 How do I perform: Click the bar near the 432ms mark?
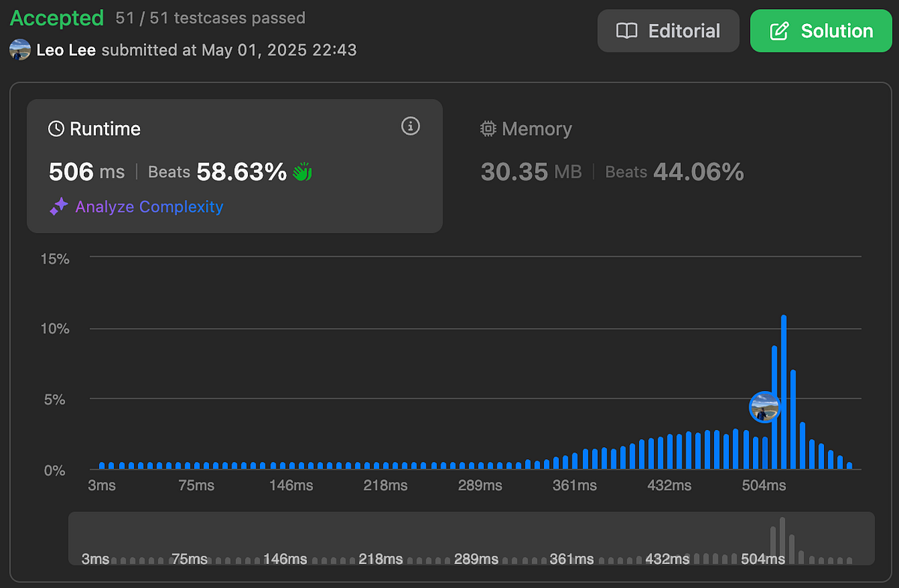669,449
